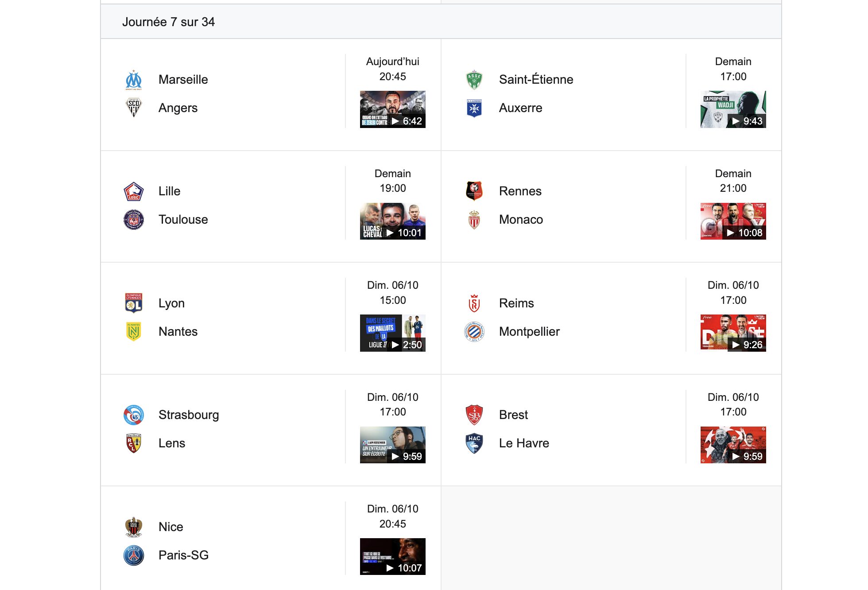Click the Strasbourg club badge
Viewport: 868px width, 590px height.
point(134,415)
